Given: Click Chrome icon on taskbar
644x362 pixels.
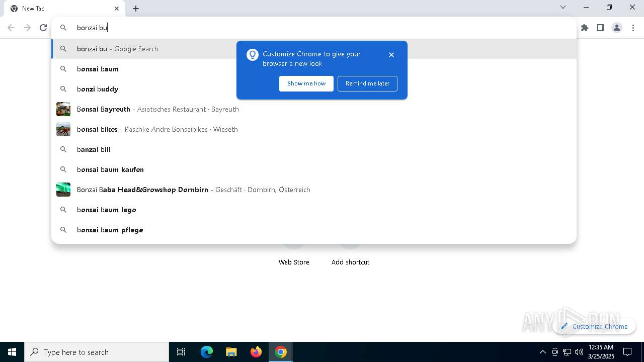Looking at the screenshot, I should click(281, 352).
